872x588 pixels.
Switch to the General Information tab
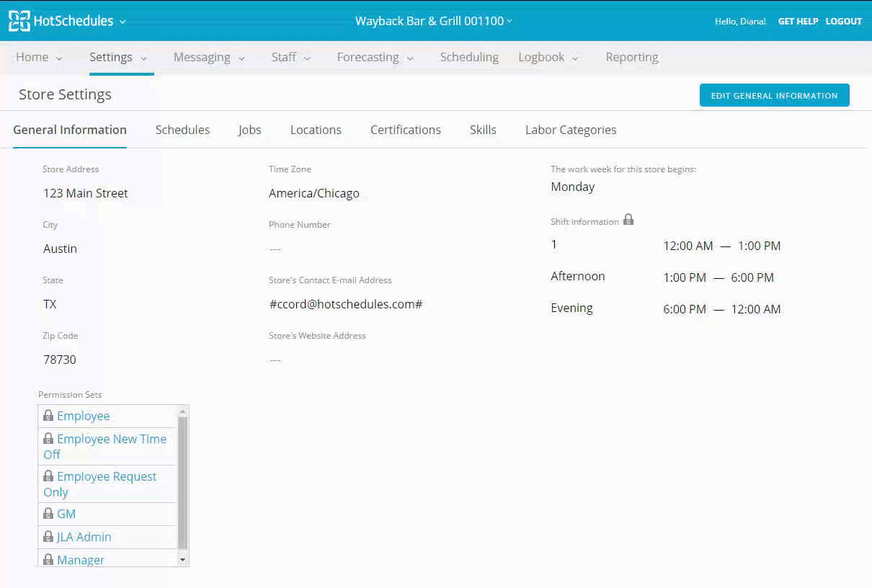(70, 130)
